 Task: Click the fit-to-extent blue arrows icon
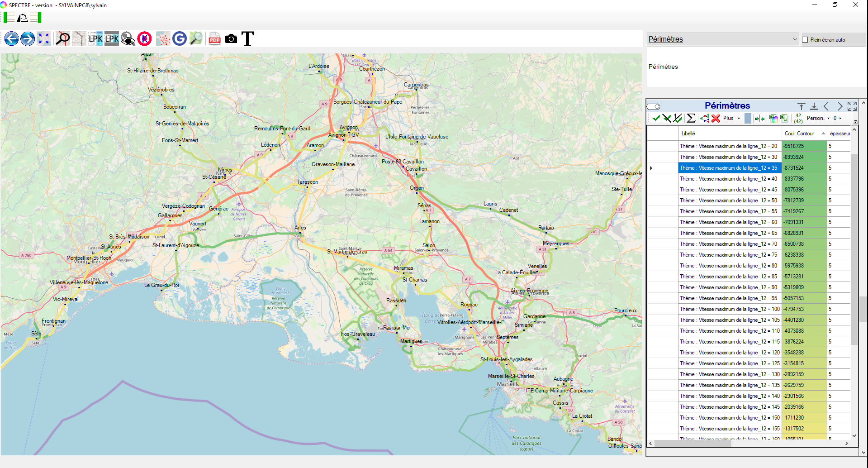tap(44, 39)
